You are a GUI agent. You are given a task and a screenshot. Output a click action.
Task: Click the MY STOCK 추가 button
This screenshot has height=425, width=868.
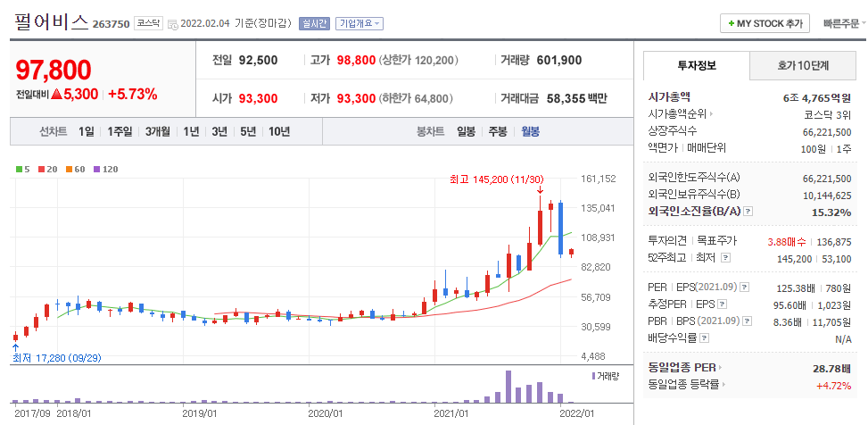click(x=765, y=24)
